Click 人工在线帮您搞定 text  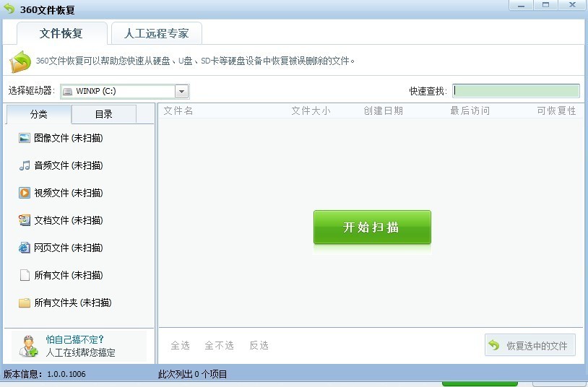[x=80, y=352]
